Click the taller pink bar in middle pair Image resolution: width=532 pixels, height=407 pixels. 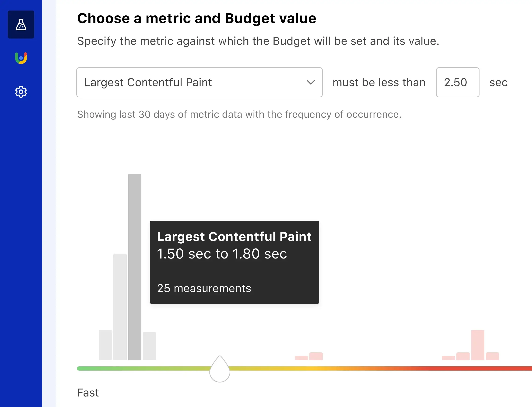point(316,356)
